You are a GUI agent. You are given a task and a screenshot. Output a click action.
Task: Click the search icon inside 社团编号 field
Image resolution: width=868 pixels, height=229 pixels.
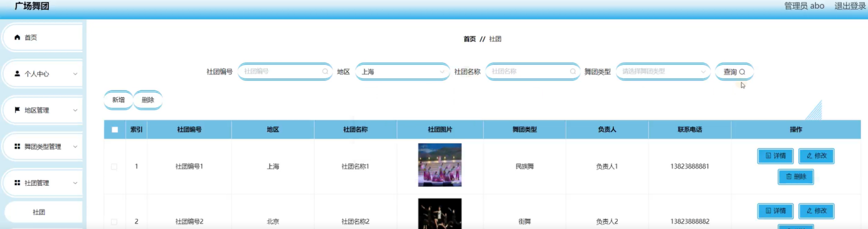click(x=325, y=72)
